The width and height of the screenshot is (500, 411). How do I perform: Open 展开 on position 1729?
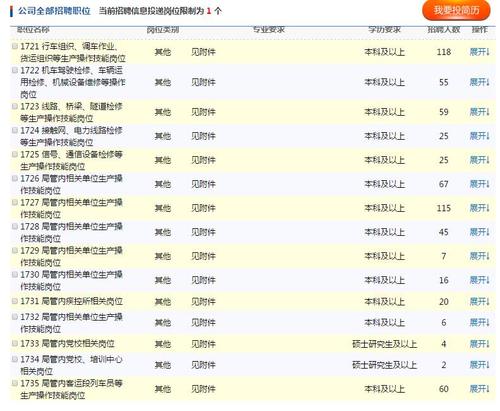(x=479, y=256)
